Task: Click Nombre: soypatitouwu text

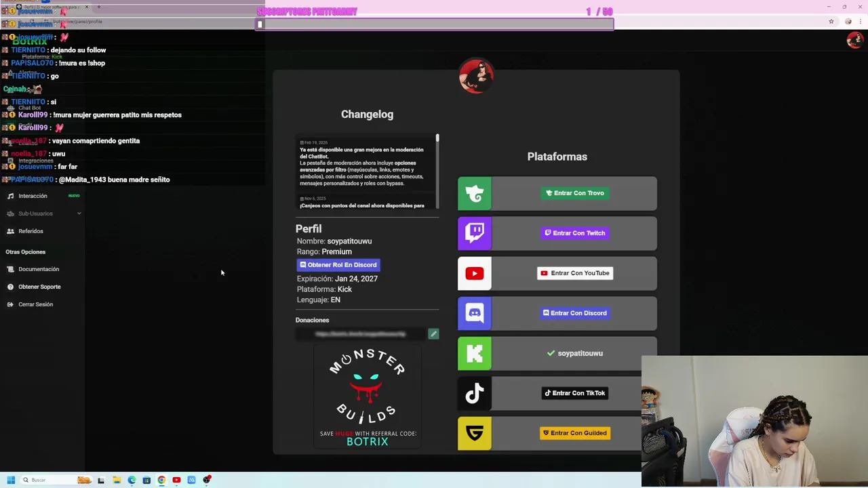Action: (334, 241)
